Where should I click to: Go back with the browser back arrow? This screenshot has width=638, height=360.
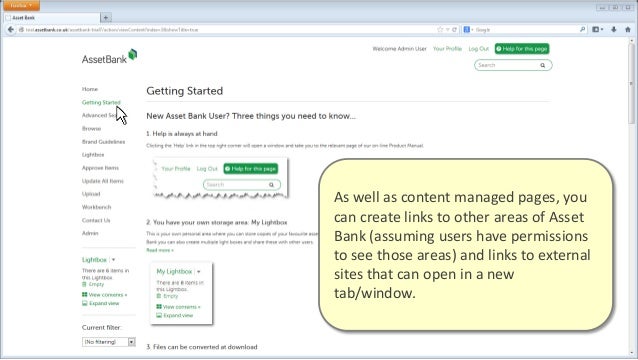point(11,30)
